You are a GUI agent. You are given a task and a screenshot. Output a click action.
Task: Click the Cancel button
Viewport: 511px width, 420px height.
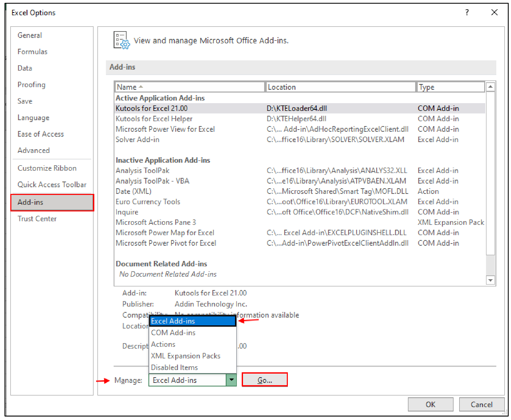click(481, 405)
